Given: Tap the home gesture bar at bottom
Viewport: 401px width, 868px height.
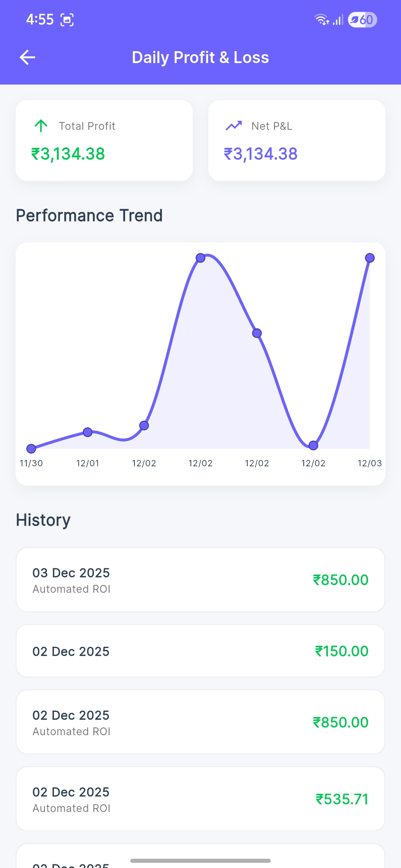Looking at the screenshot, I should point(200,861).
